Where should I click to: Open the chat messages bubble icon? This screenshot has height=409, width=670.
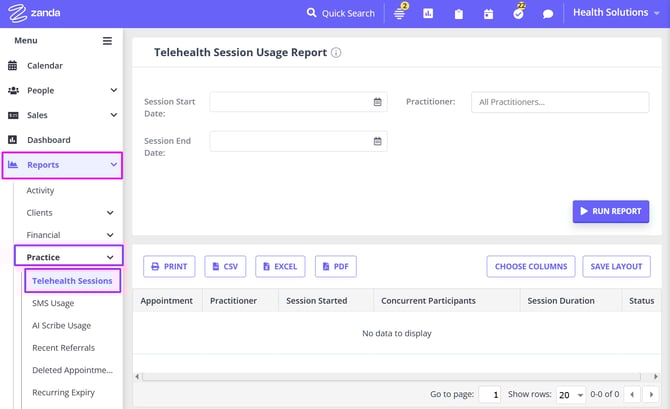[x=548, y=14]
